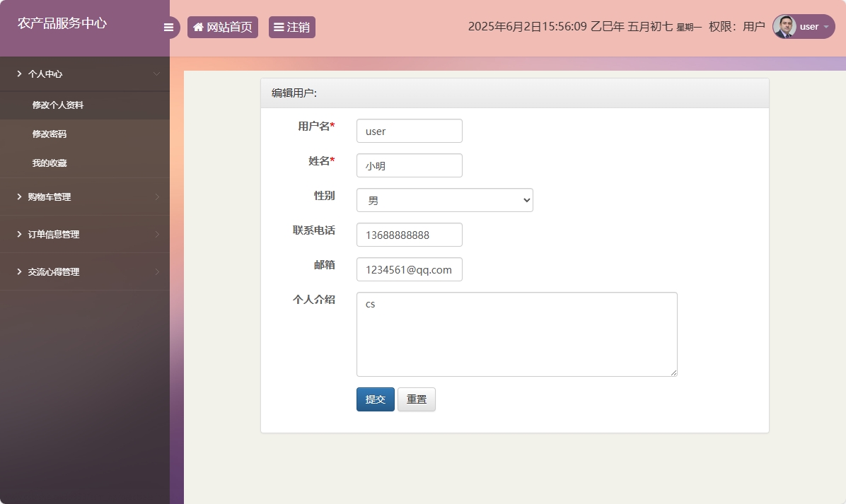The image size is (846, 504).
Task: Click the textarea resize handle on 个人介绍
Action: (x=673, y=373)
